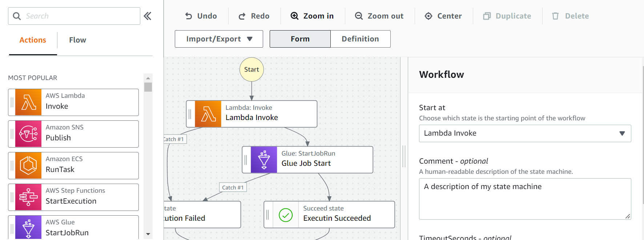Screen dimensions: 644x240
Task: Click the Lambda icon on the canvas node
Action: pos(208,114)
